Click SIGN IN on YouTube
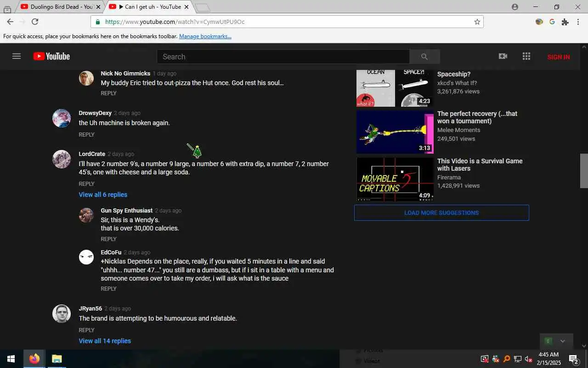 point(559,57)
